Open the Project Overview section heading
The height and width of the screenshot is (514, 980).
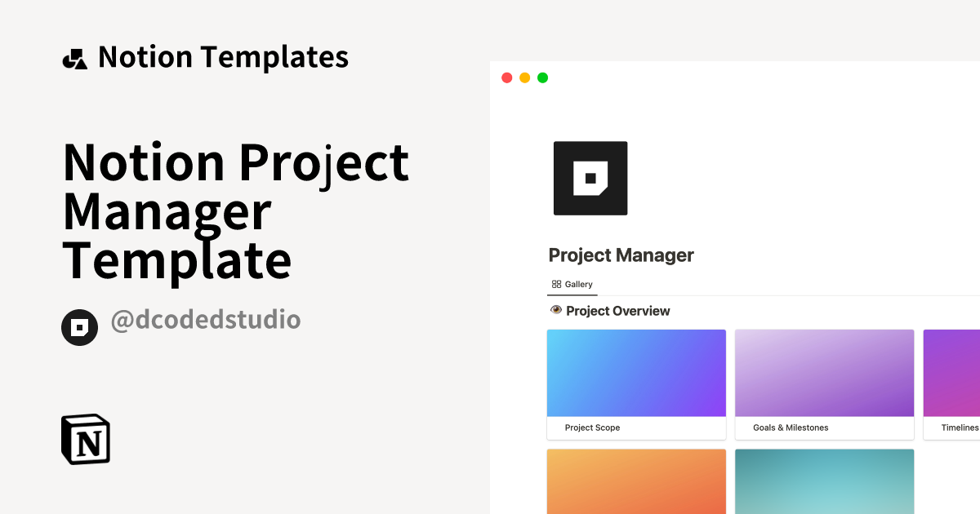[x=618, y=310]
